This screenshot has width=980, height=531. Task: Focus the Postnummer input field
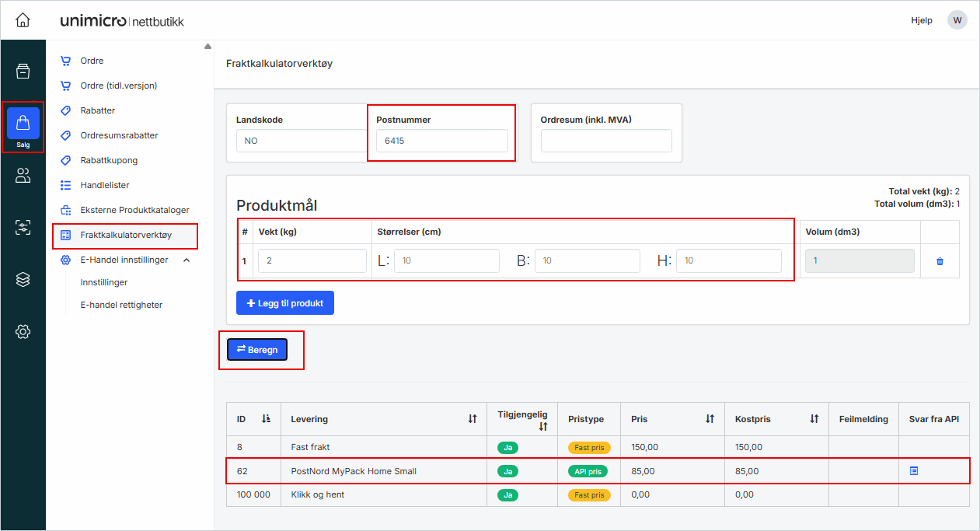441,141
